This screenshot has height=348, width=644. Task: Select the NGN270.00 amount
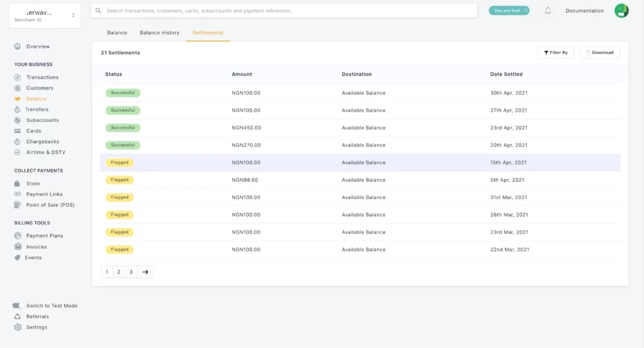tap(246, 145)
